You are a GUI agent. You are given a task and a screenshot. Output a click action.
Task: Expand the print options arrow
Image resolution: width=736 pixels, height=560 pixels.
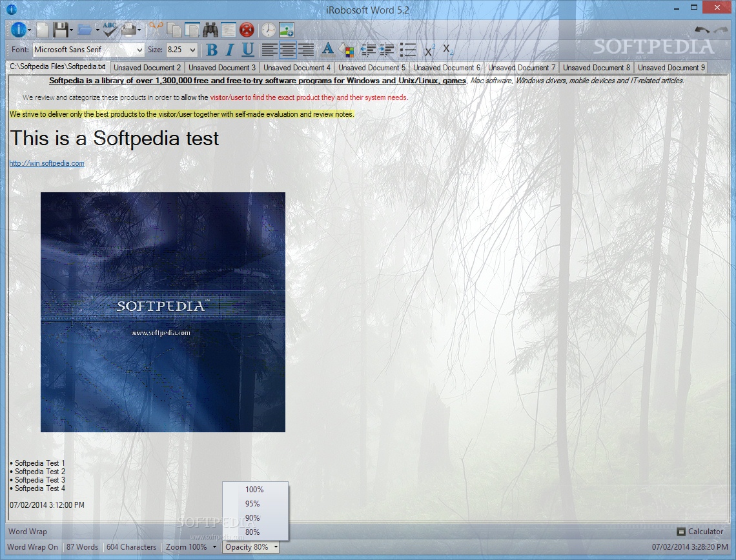(140, 30)
